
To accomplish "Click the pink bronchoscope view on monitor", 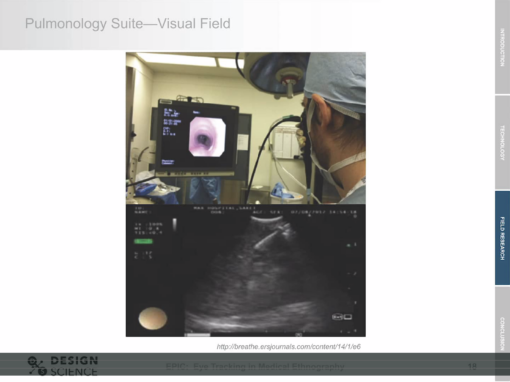I will click(x=207, y=137).
